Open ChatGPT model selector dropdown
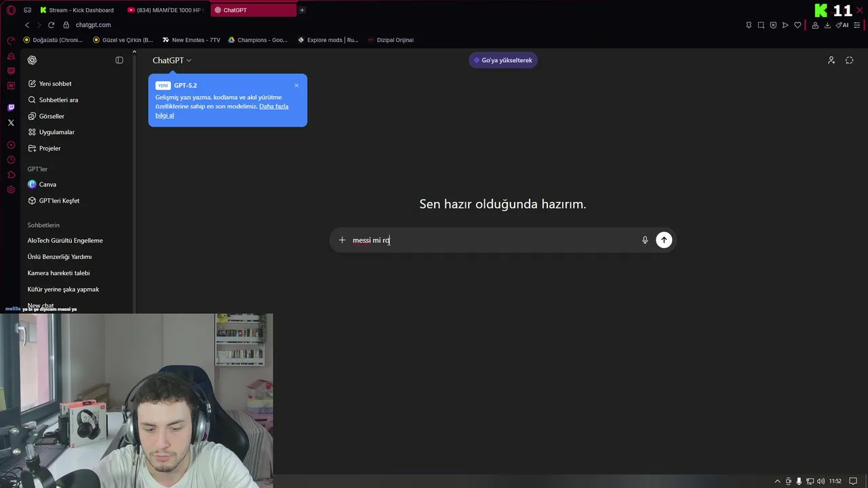This screenshot has height=488, width=868. [172, 60]
